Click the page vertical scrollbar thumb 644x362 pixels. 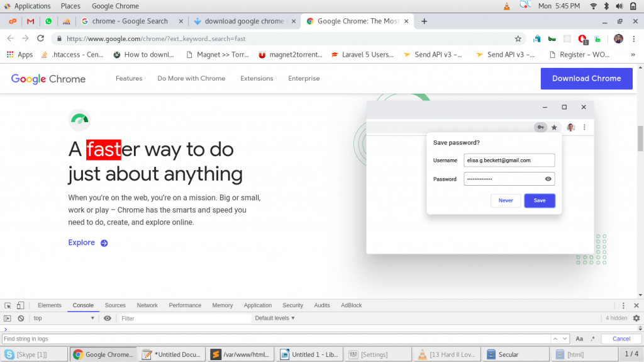tap(640, 139)
